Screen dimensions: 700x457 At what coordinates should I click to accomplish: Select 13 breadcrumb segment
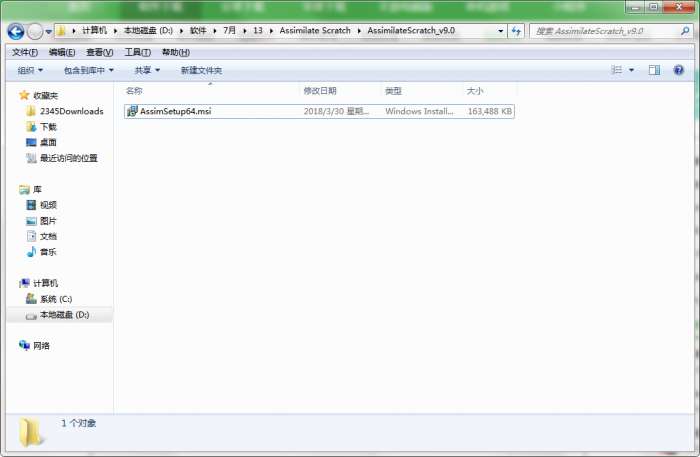coord(258,30)
